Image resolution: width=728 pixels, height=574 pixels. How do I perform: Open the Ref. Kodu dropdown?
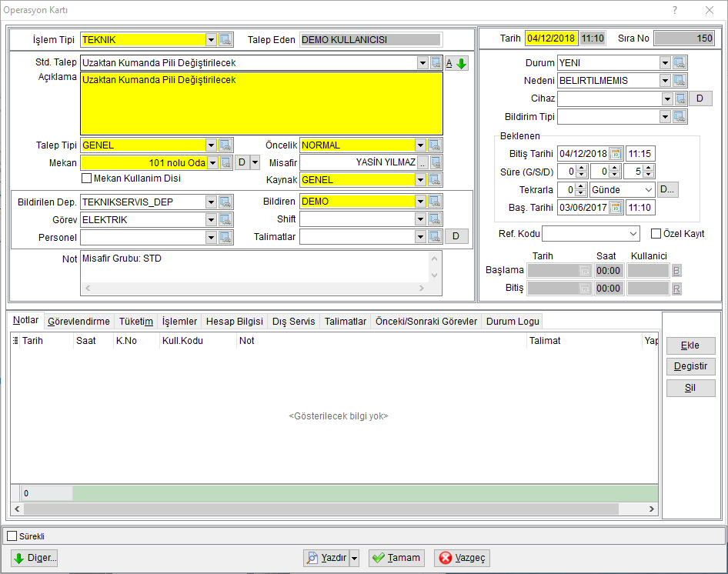click(x=633, y=234)
